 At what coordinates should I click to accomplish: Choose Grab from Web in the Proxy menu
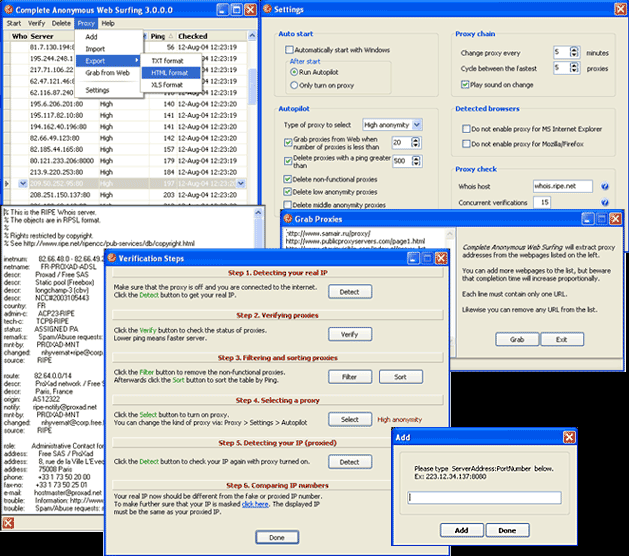click(107, 73)
